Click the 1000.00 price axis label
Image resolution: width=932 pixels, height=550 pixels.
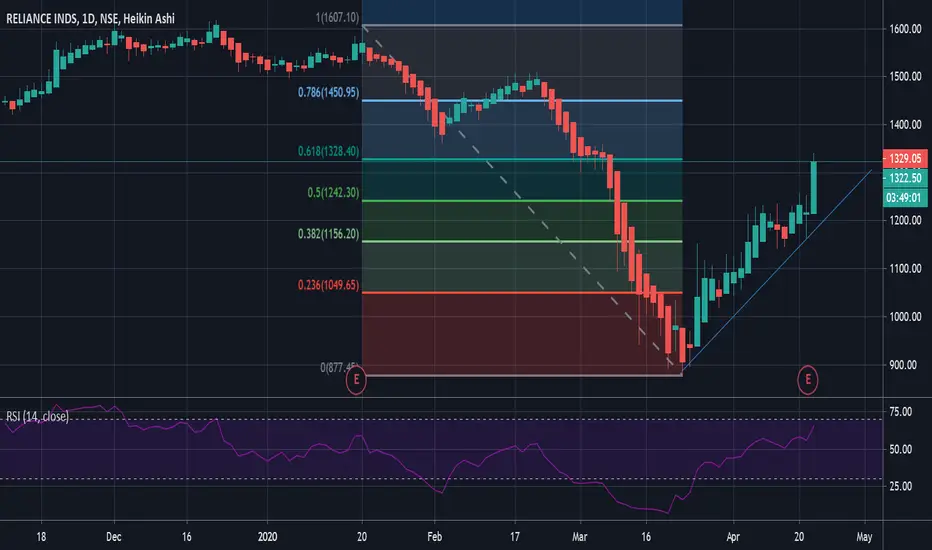pyautogui.click(x=905, y=316)
